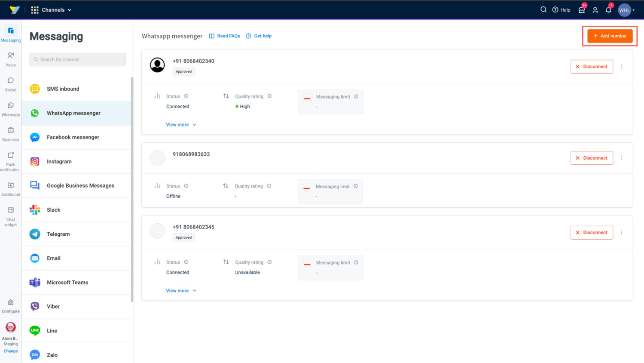Select Email channel
Screen dimensions: 644x363
[x=76, y=258]
